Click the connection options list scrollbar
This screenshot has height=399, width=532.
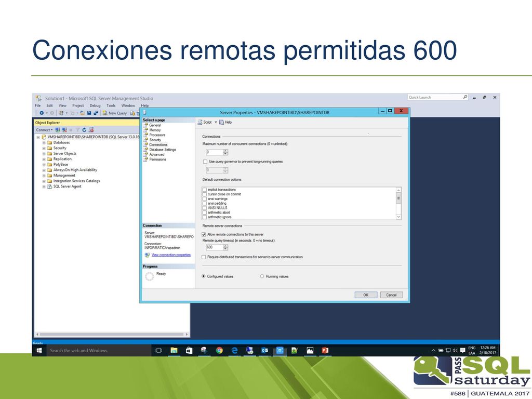click(x=398, y=203)
